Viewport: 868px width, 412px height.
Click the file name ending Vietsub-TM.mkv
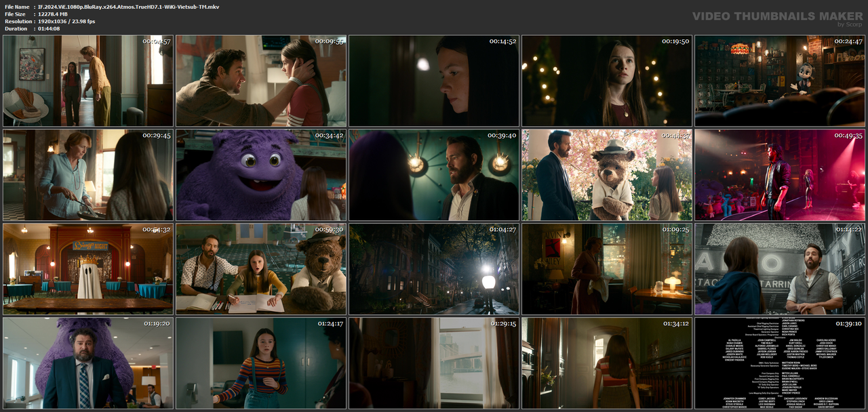128,7
